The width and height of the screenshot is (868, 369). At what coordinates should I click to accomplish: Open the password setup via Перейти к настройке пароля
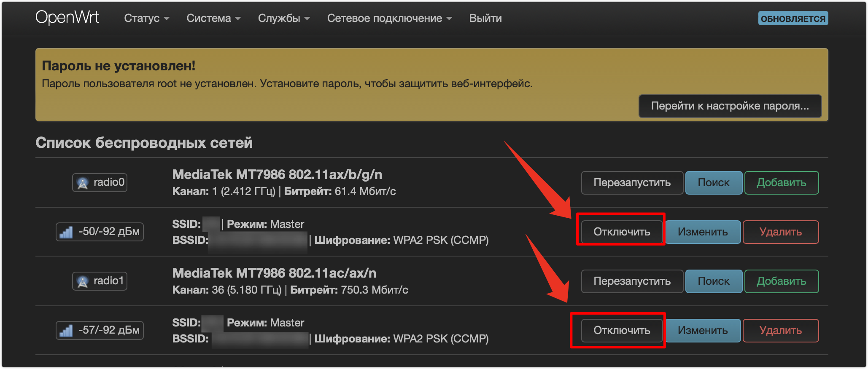pyautogui.click(x=730, y=106)
